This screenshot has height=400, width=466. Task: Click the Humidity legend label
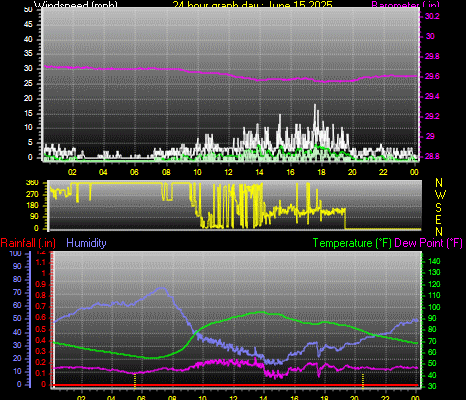pyautogui.click(x=86, y=243)
